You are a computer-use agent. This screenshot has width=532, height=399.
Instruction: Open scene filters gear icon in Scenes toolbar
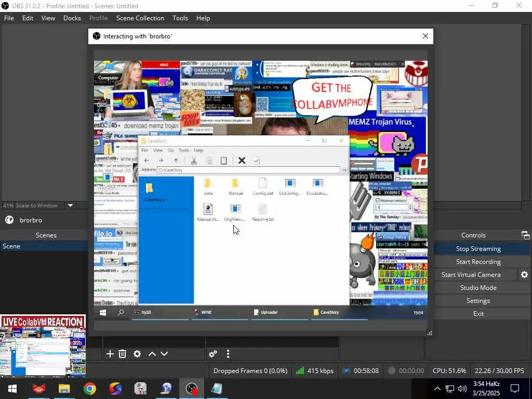(x=137, y=354)
